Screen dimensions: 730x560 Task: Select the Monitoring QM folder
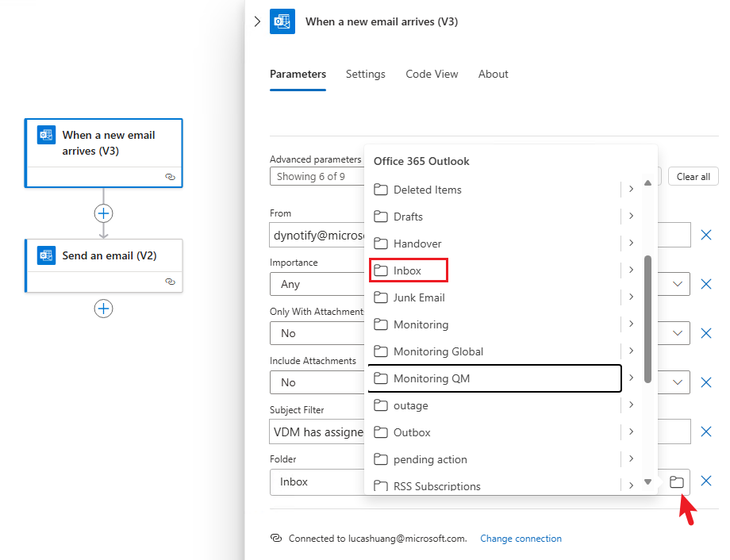click(494, 378)
